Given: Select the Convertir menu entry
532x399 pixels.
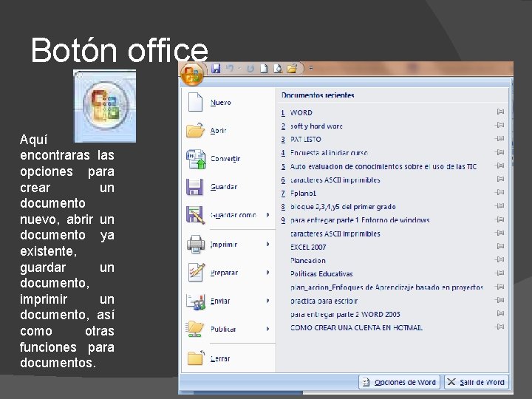Looking at the screenshot, I should 225,159.
